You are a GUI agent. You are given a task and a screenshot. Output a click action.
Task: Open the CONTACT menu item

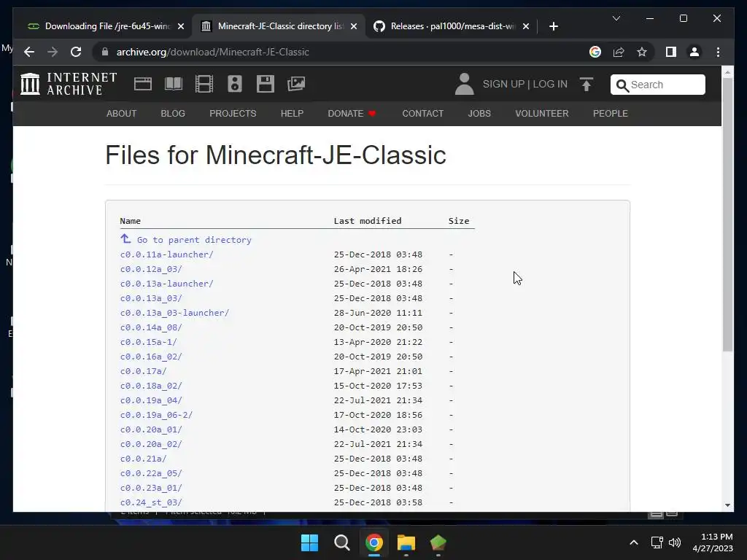click(422, 114)
